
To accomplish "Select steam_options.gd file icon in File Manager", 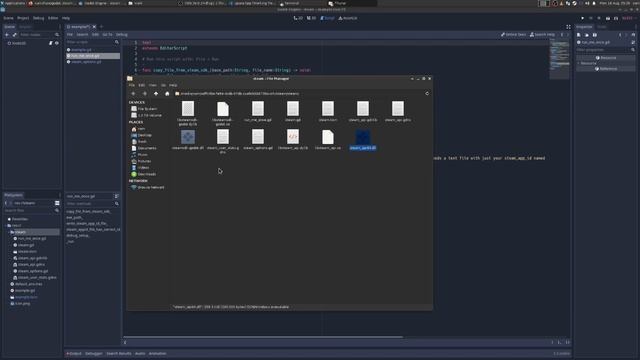I will [x=258, y=137].
